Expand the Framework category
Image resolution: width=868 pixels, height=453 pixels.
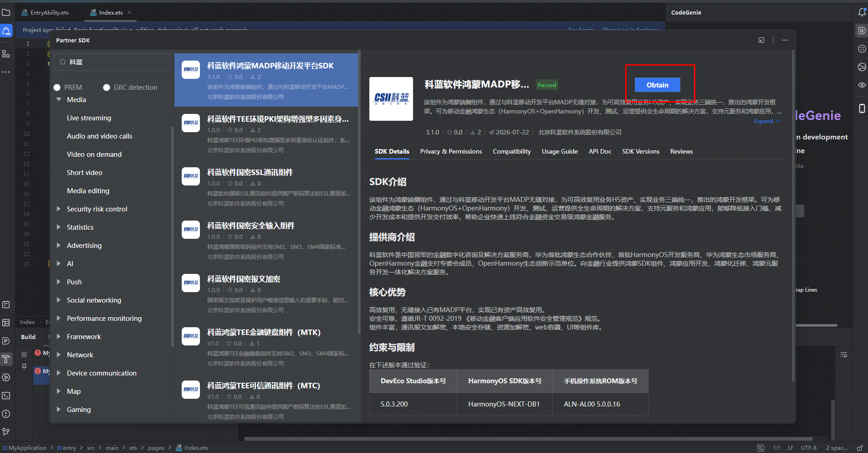[x=59, y=336]
